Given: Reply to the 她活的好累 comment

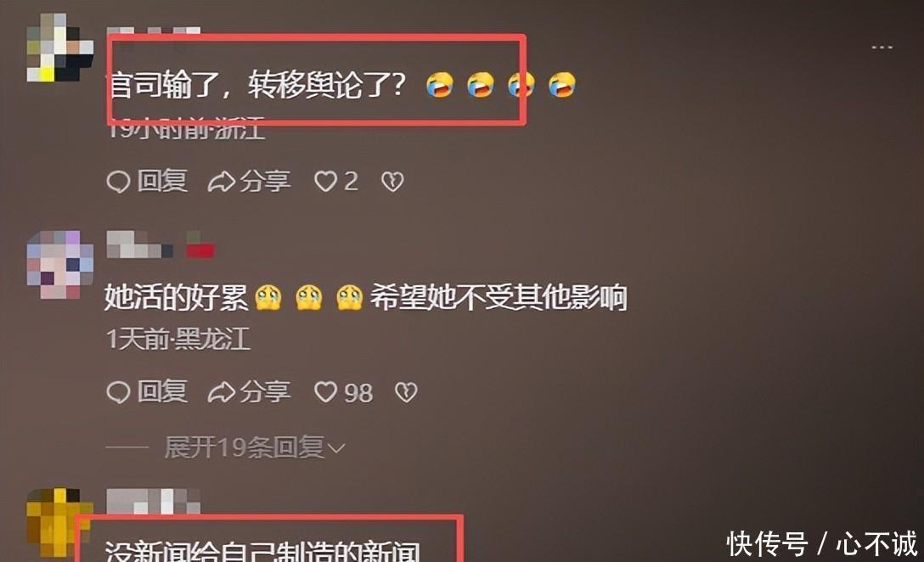Looking at the screenshot, I should (147, 392).
